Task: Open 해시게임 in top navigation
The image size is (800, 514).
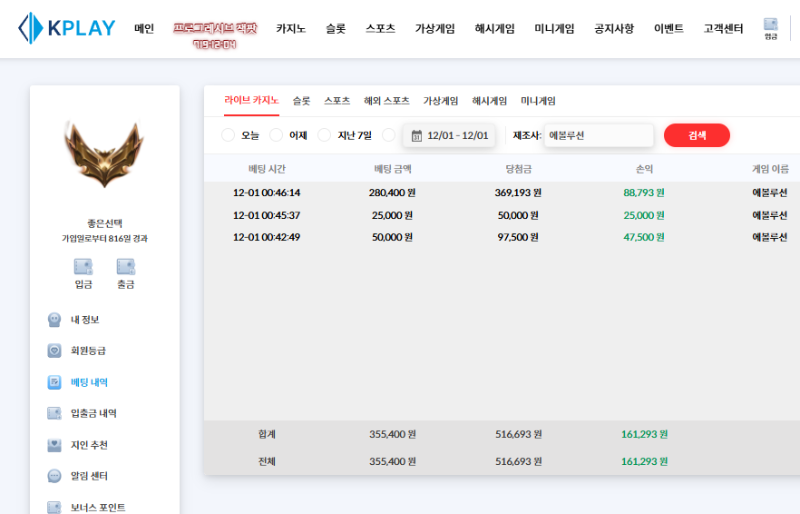Action: point(495,28)
